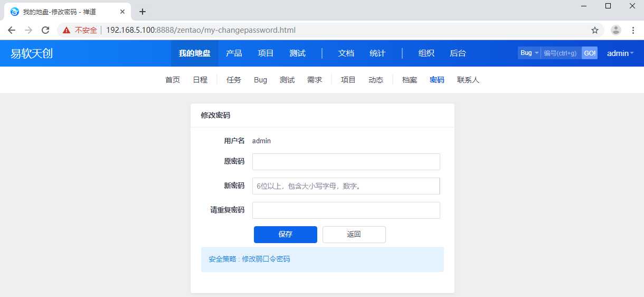Screen dimensions: 644x297
Task: Open the 后台 main menu
Action: (x=458, y=53)
